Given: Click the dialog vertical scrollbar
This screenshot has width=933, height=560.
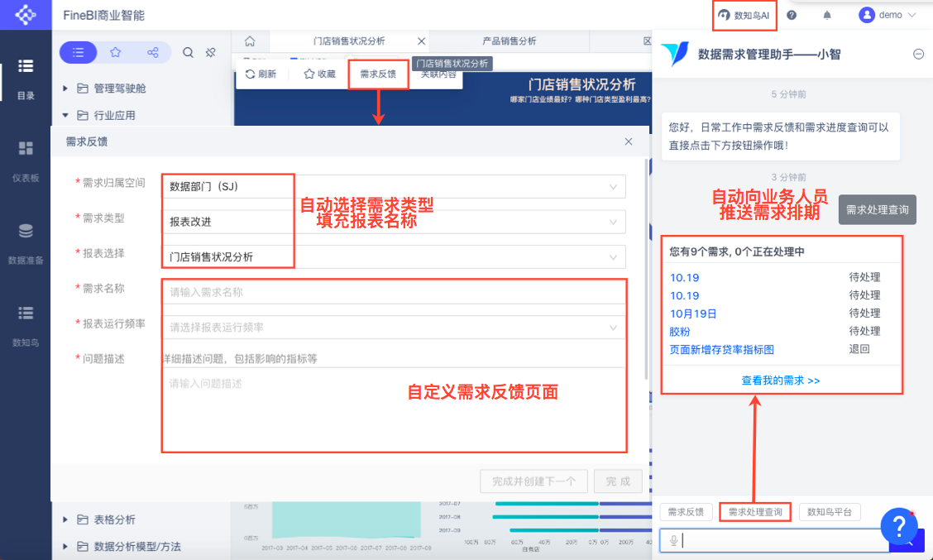Looking at the screenshot, I should (x=647, y=269).
